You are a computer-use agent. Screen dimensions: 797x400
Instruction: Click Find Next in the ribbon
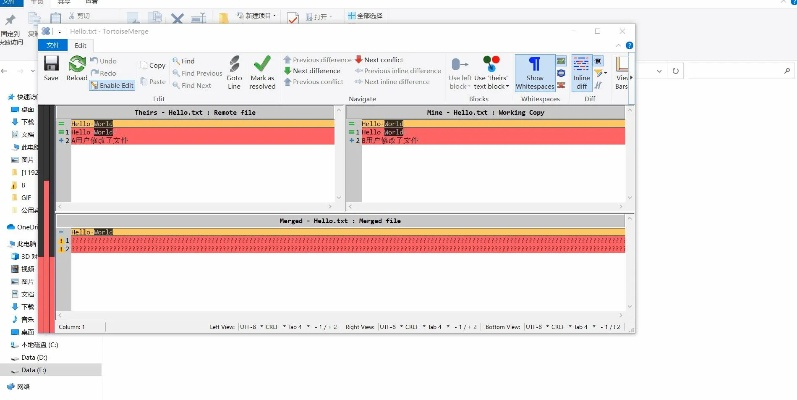coord(196,86)
